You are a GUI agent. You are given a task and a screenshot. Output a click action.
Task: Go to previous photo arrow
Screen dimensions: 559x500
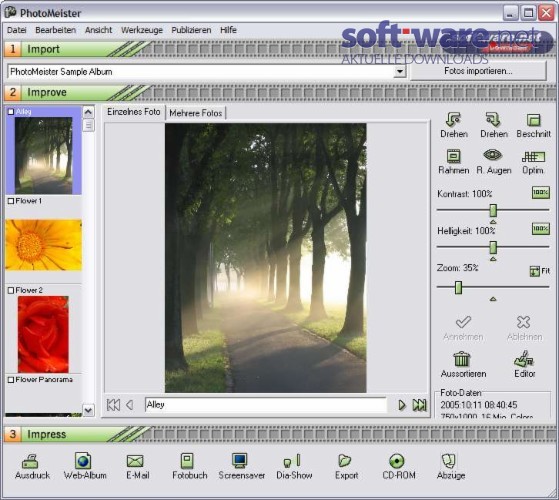[130, 405]
